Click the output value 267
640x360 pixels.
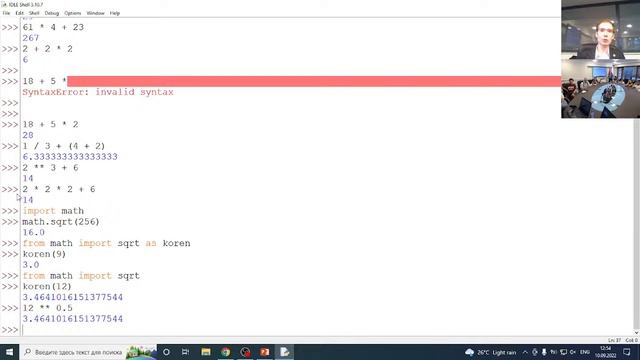pos(31,38)
